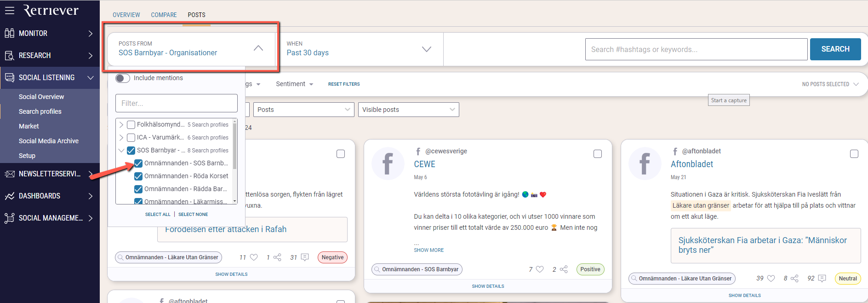Viewport: 868px width, 303px height.
Task: Click the Filter... input in profile dropdown
Action: pyautogui.click(x=177, y=103)
